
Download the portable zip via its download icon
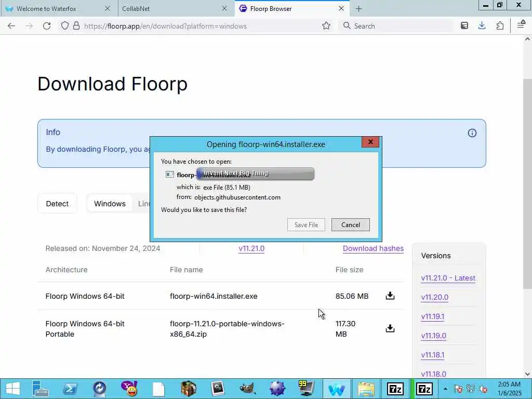(390, 328)
